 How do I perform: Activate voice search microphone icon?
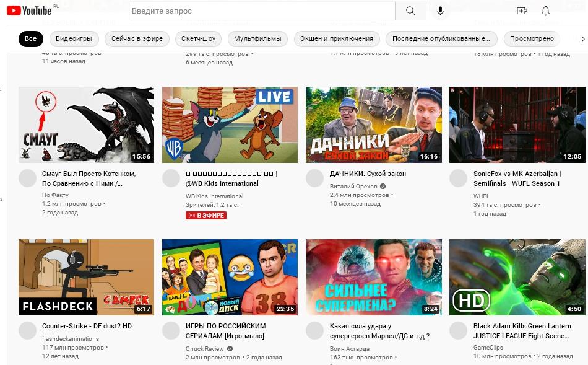click(x=441, y=11)
